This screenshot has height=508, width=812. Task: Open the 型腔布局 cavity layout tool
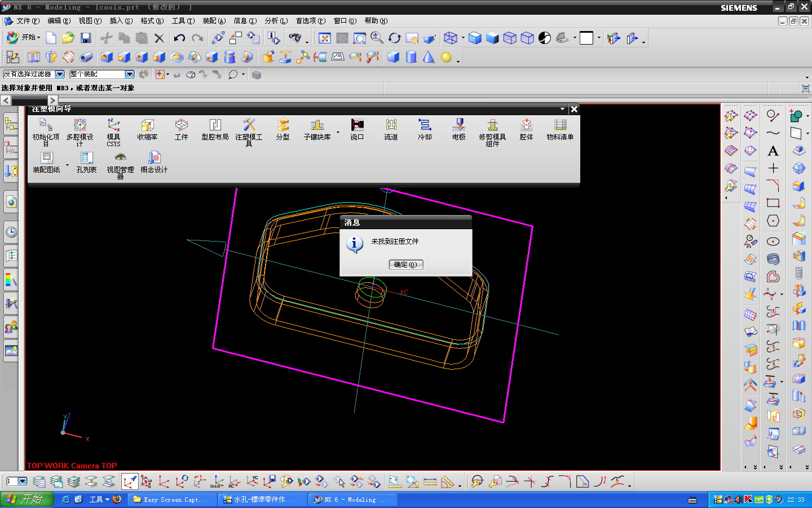click(215, 125)
